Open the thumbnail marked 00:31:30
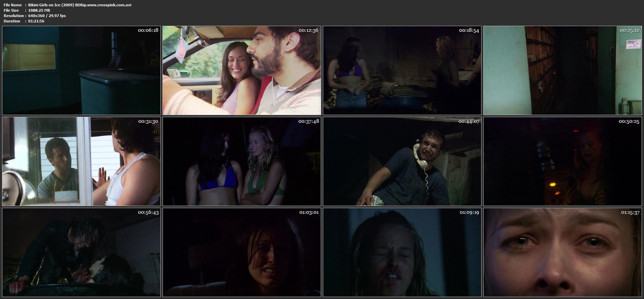This screenshot has height=299, width=644. point(81,162)
